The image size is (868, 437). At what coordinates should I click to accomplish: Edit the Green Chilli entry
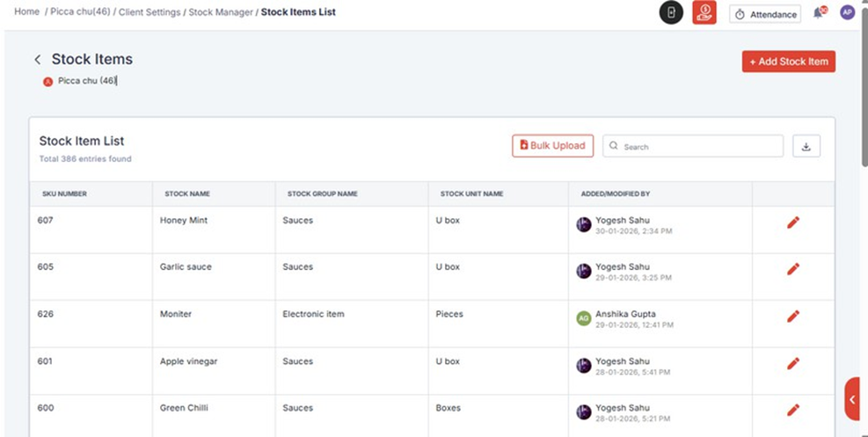coord(792,410)
